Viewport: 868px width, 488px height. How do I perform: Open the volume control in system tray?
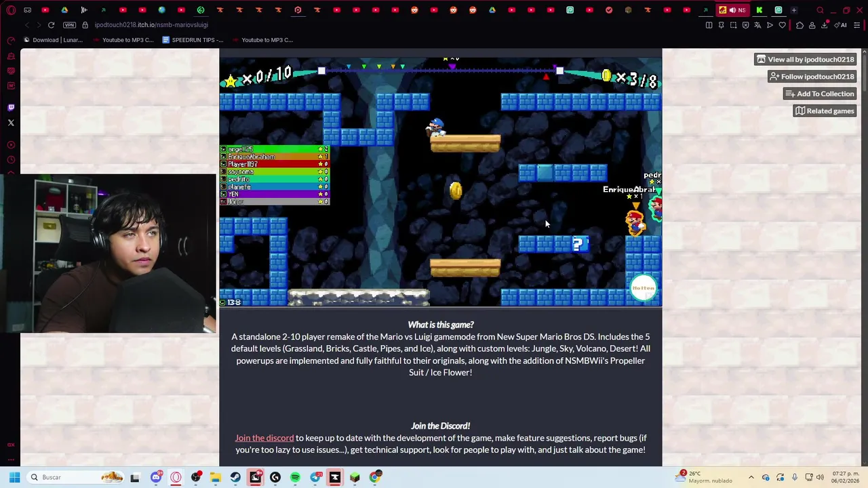820,477
